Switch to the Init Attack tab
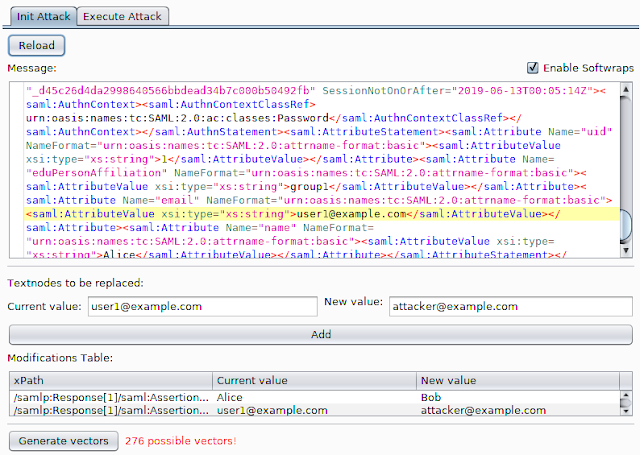 [43, 16]
